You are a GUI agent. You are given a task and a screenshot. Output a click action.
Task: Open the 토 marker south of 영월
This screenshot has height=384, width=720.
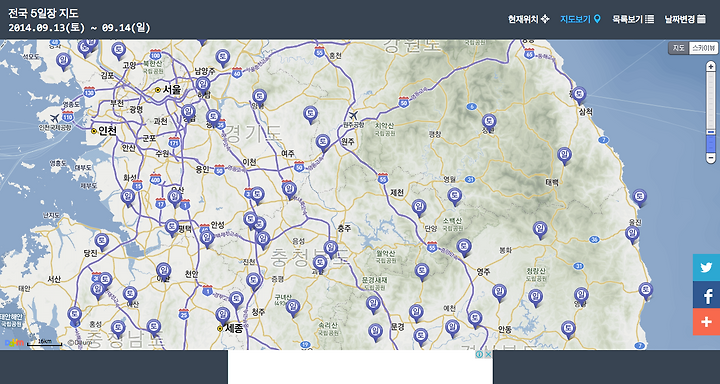pos(455,197)
